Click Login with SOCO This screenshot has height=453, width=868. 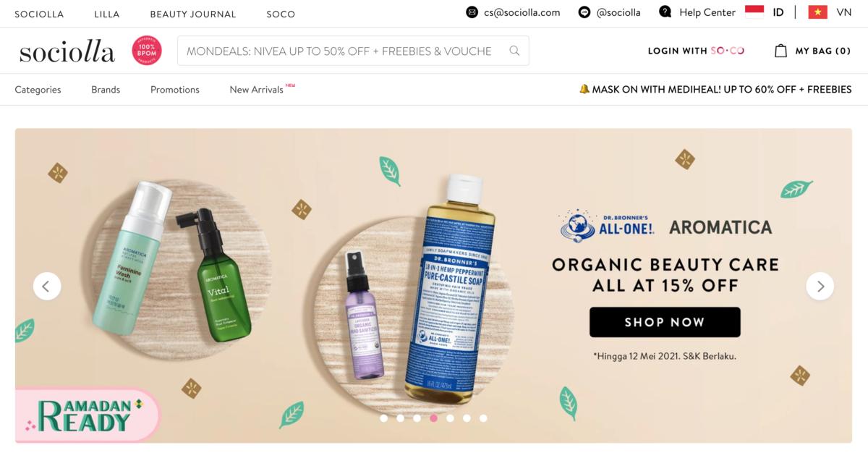click(x=696, y=51)
